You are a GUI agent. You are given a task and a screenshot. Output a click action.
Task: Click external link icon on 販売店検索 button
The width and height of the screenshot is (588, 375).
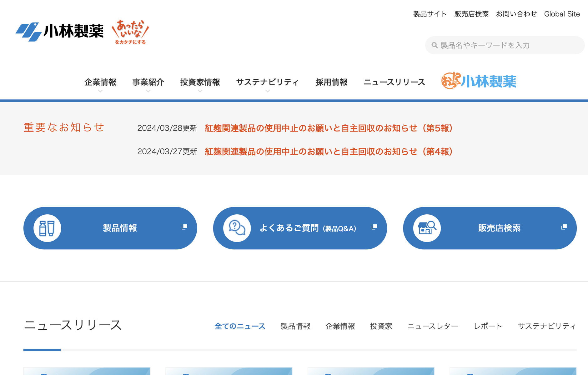tap(564, 227)
